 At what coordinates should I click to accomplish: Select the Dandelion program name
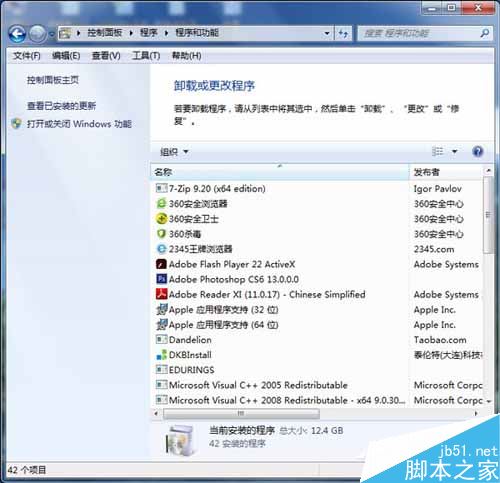(x=190, y=340)
